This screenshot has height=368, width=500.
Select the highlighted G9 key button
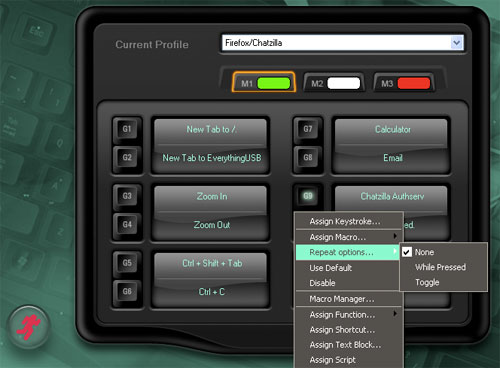tap(308, 196)
